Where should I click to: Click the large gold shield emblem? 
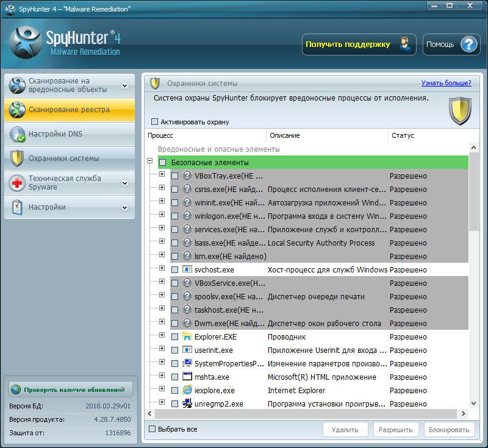coord(460,111)
